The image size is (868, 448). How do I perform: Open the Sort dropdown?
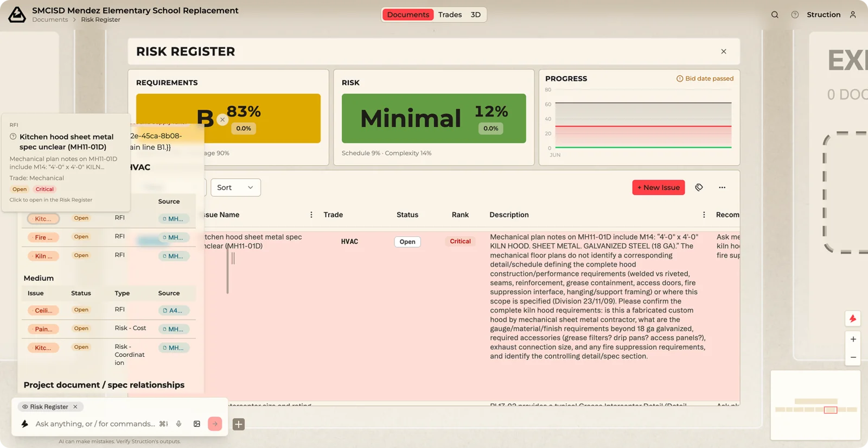point(235,187)
